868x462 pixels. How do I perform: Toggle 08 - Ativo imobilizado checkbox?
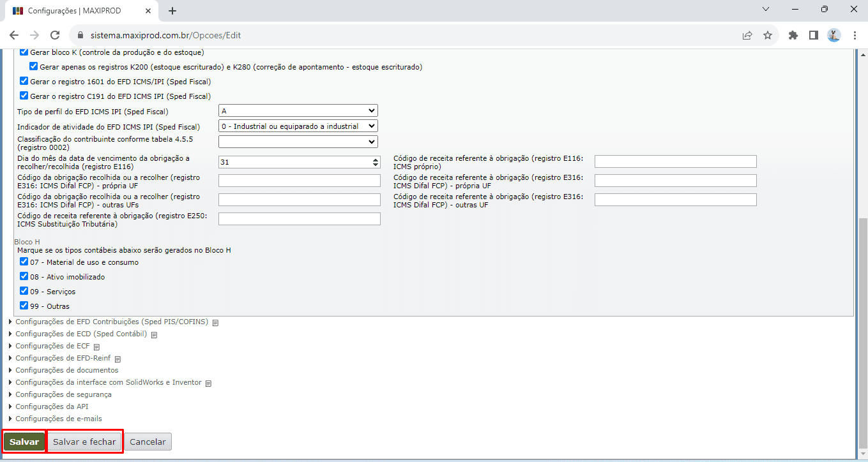(24, 277)
